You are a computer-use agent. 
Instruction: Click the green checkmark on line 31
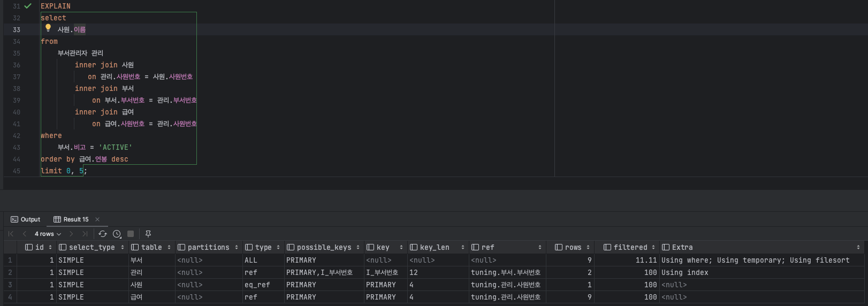(x=28, y=6)
